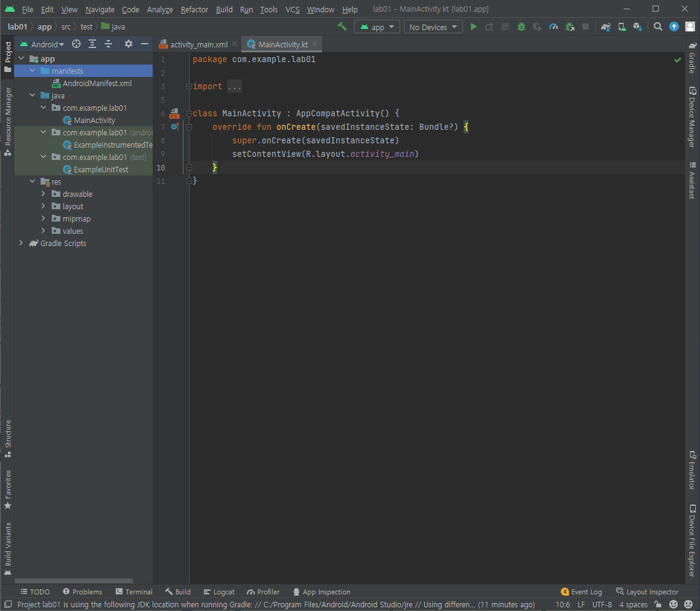
Task: Open the Android project view dropdown
Action: click(x=42, y=44)
